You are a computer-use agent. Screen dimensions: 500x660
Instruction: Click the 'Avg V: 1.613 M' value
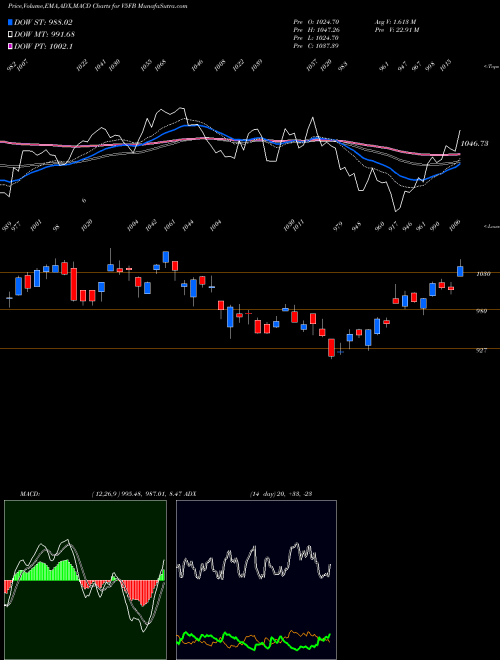396,21
